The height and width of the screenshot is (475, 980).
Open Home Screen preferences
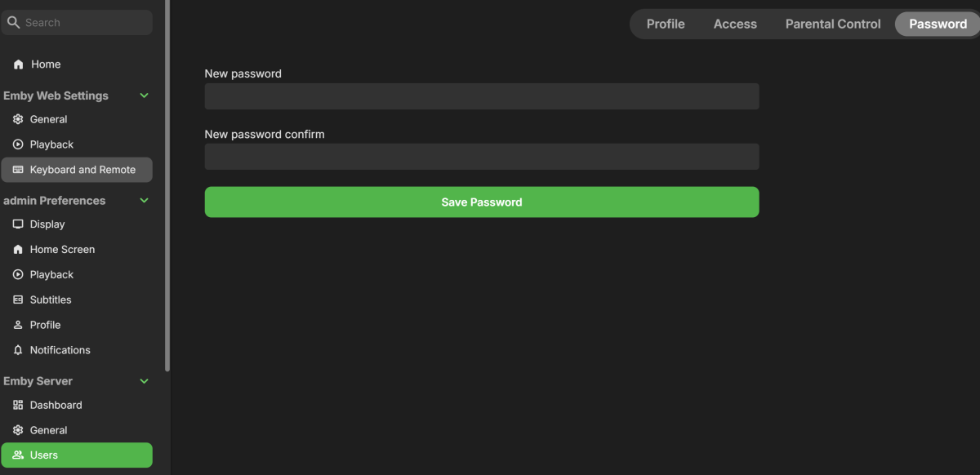pos(77,250)
